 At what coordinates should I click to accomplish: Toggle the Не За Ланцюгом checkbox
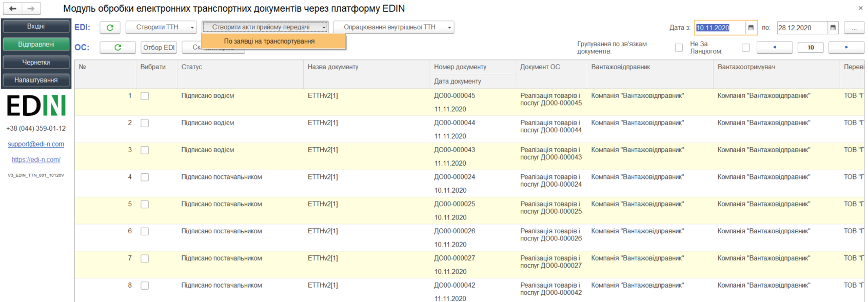tap(745, 48)
